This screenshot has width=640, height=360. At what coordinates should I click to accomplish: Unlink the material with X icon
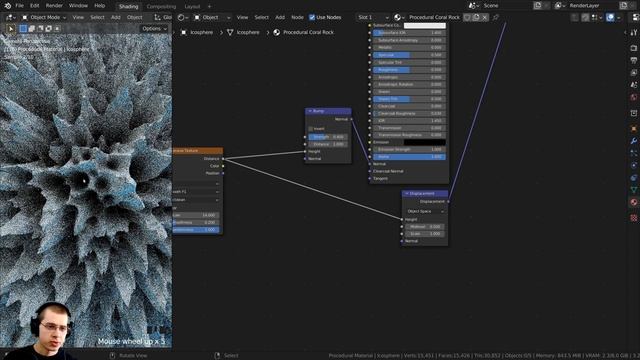(484, 17)
